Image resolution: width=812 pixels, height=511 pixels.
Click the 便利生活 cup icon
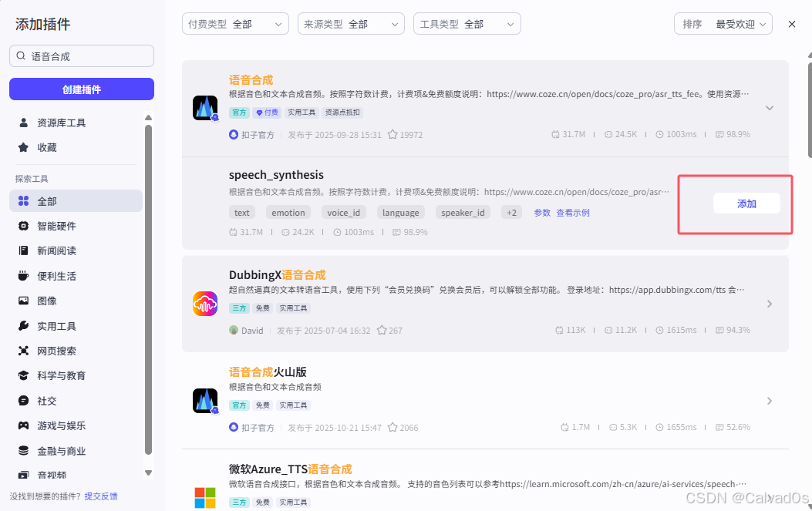click(23, 275)
